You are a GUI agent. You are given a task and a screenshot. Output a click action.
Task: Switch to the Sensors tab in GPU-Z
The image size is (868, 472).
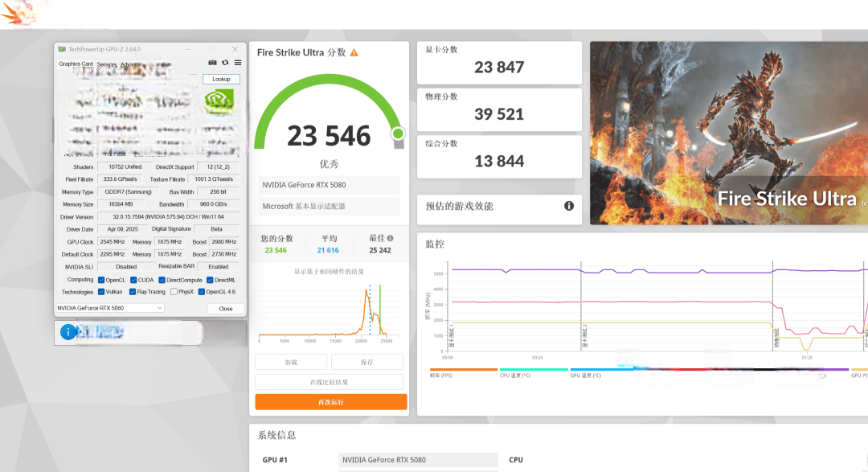[107, 64]
